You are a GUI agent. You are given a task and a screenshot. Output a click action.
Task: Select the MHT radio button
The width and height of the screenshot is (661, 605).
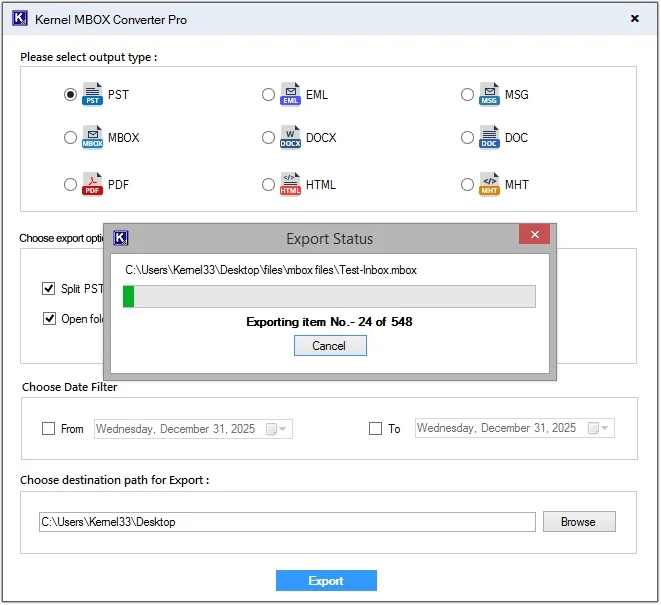click(x=467, y=184)
